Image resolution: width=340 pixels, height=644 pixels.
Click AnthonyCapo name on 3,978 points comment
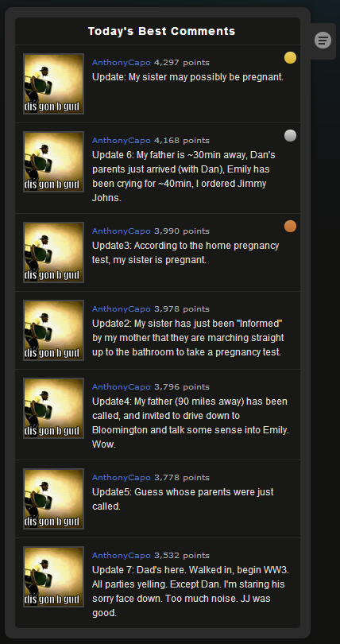coord(122,309)
